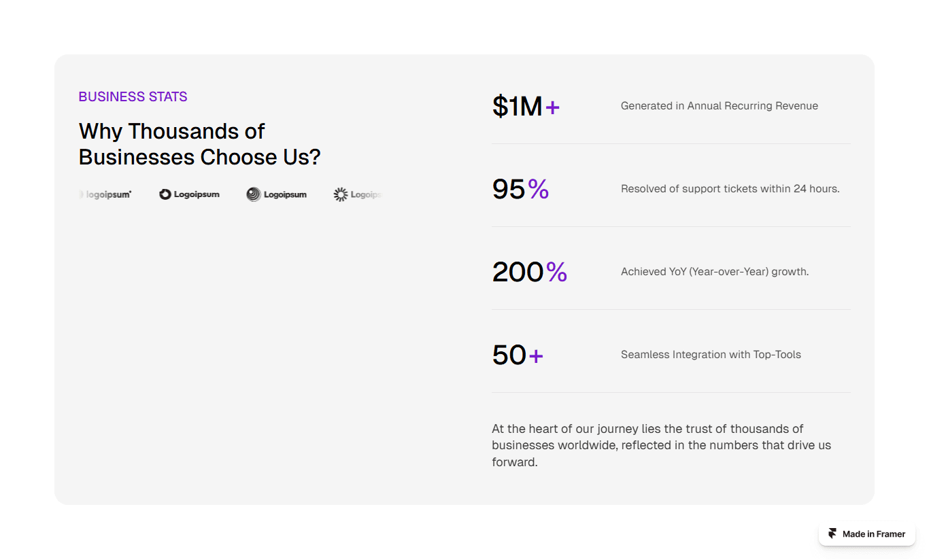Click the purple plus beside 50
This screenshot has width=929, height=560.
pyautogui.click(x=536, y=355)
